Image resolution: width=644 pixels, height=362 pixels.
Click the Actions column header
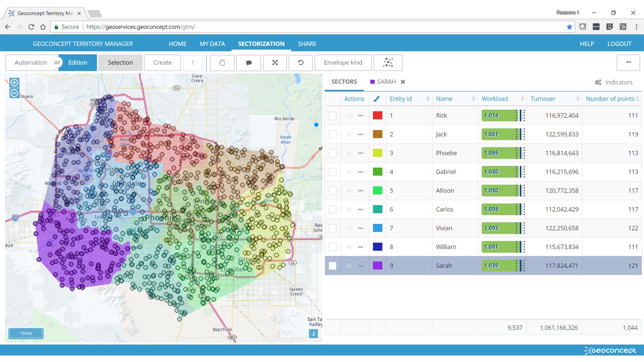point(354,99)
